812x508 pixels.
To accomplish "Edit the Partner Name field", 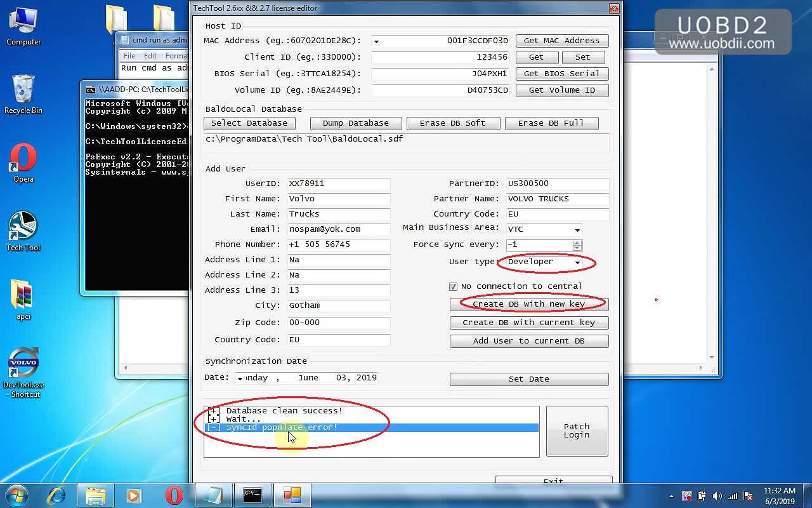I will [558, 199].
